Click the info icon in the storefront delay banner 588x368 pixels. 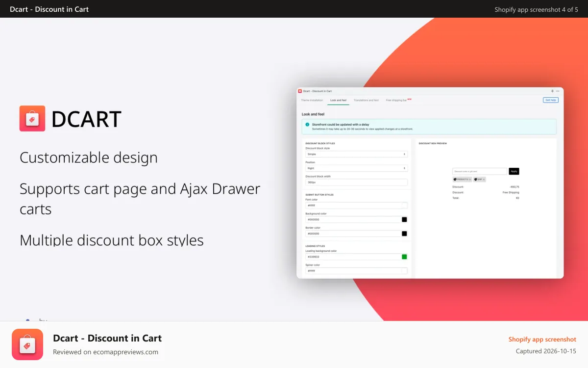307,125
